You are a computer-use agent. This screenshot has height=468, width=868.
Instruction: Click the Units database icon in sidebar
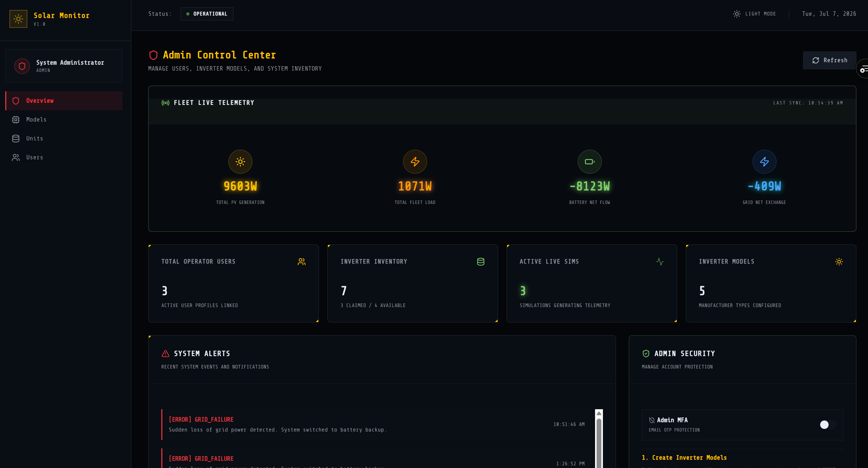[x=16, y=138]
